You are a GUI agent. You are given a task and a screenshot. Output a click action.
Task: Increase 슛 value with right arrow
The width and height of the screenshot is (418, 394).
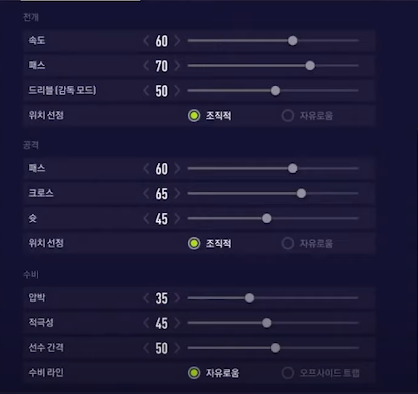(177, 218)
